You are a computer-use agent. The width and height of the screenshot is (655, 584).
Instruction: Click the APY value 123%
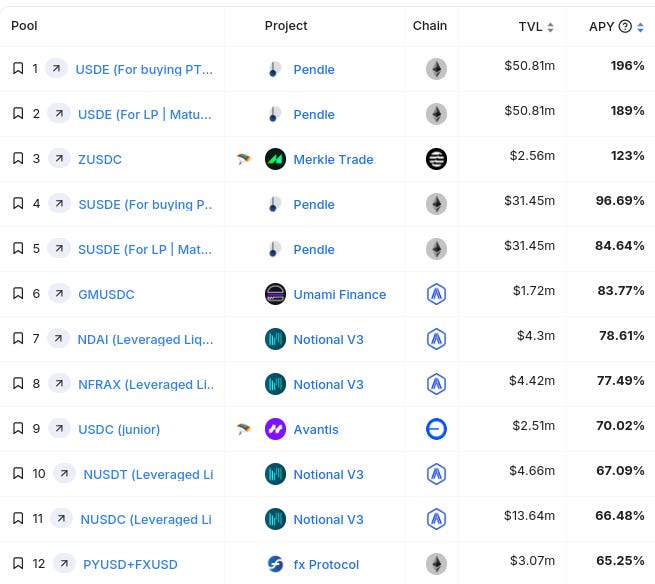point(627,155)
